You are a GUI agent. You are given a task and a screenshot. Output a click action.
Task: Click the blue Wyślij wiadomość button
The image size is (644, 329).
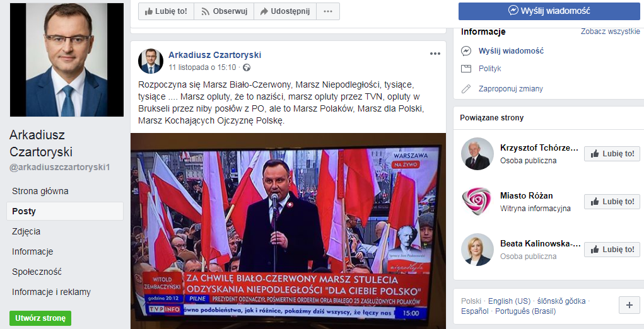(549, 11)
